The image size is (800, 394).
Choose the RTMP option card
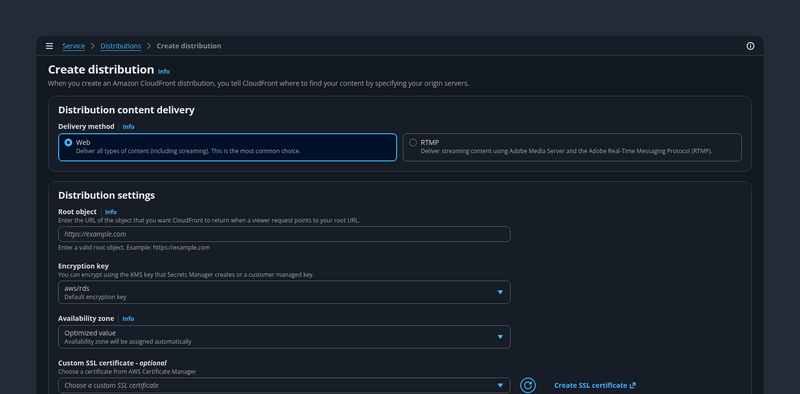point(572,147)
